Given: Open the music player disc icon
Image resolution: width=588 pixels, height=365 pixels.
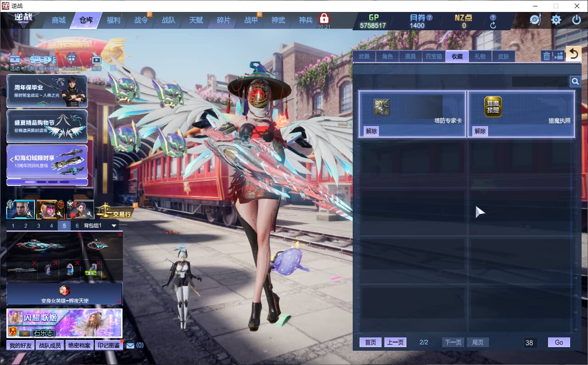Looking at the screenshot, I should 535,20.
